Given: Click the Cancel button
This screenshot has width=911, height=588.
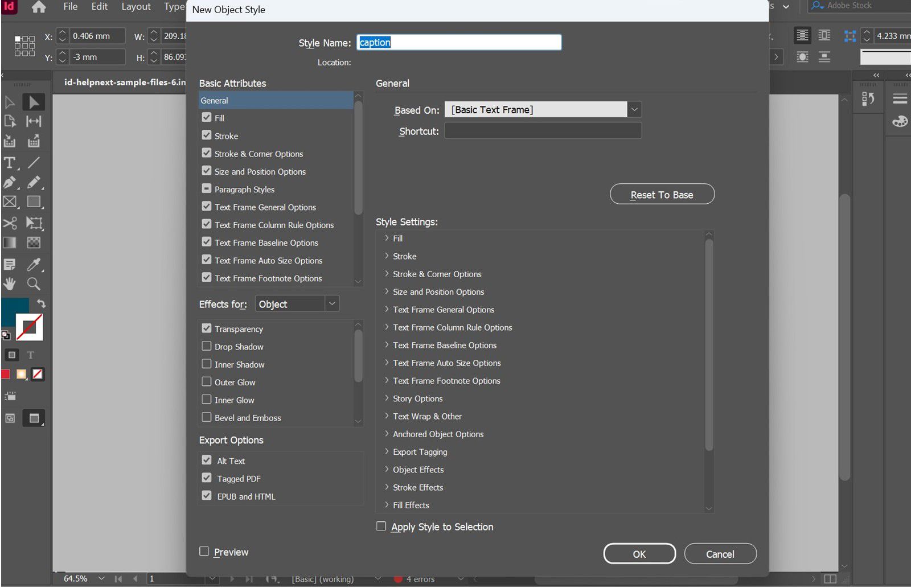Looking at the screenshot, I should (x=720, y=554).
